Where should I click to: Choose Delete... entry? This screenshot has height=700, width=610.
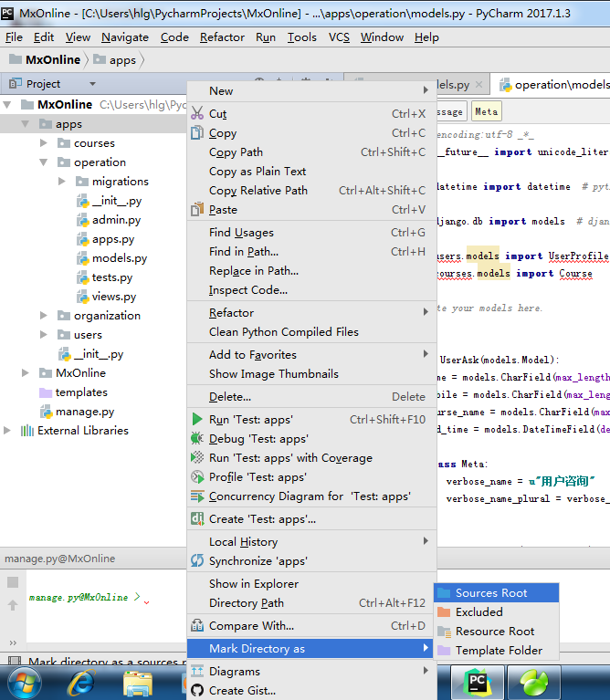(x=311, y=396)
